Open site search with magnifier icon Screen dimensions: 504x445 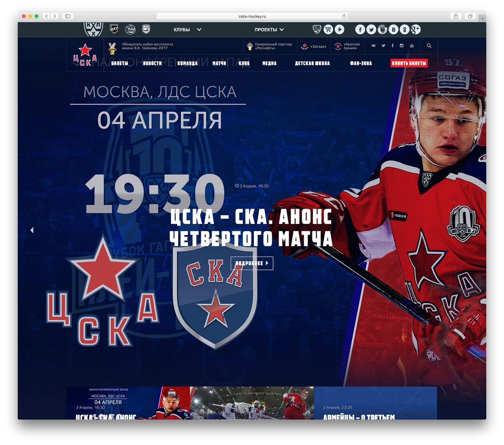(429, 46)
